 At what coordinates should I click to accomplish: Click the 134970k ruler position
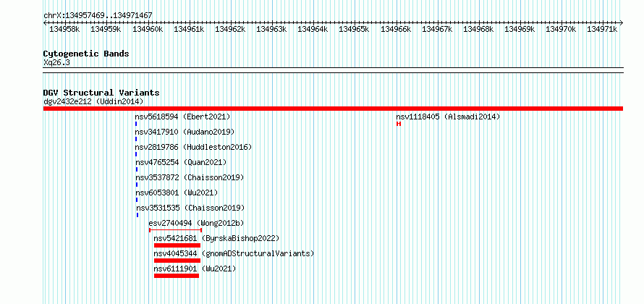click(x=561, y=29)
